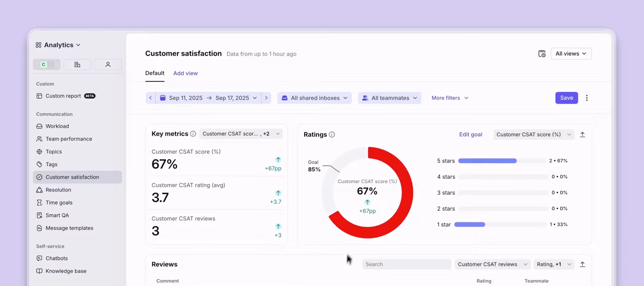Click Edit goal link
This screenshot has width=644, height=286.
(x=470, y=135)
